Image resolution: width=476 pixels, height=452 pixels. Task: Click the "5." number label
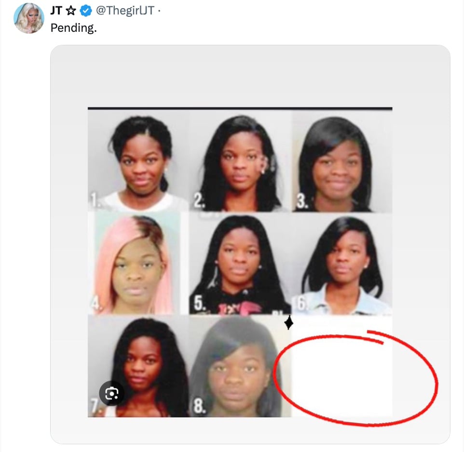[199, 303]
